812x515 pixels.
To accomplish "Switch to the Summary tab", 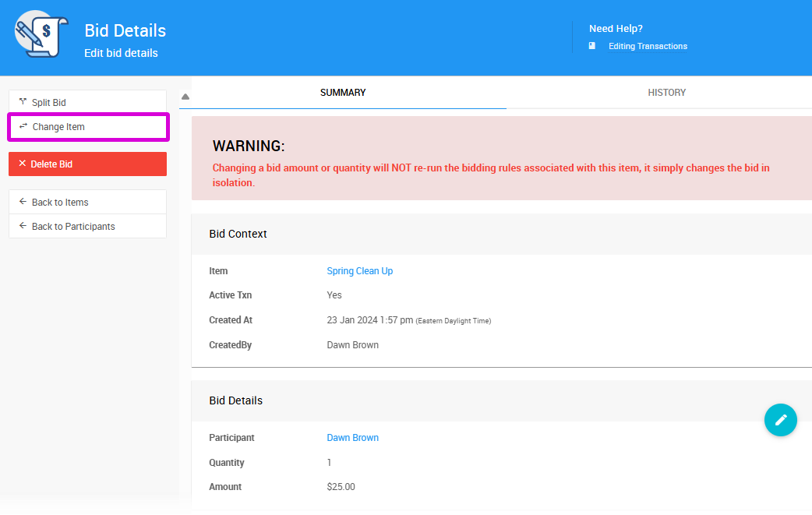I will [x=343, y=93].
